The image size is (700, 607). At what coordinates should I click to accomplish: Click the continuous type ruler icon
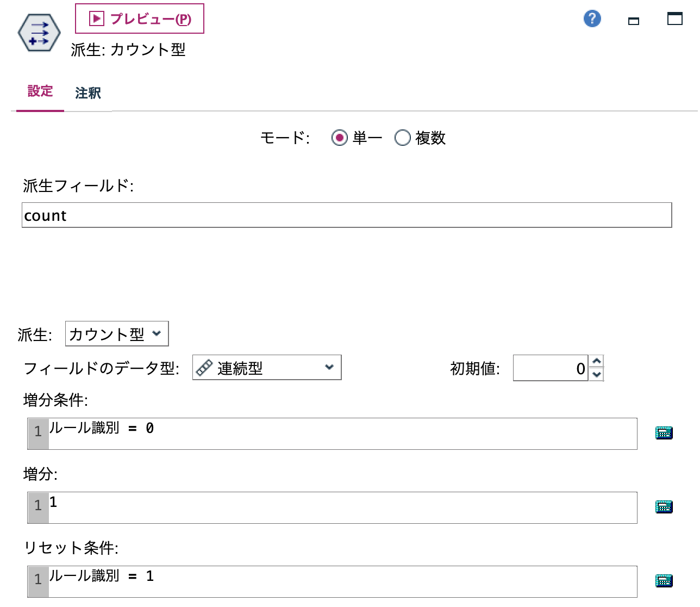(x=205, y=368)
